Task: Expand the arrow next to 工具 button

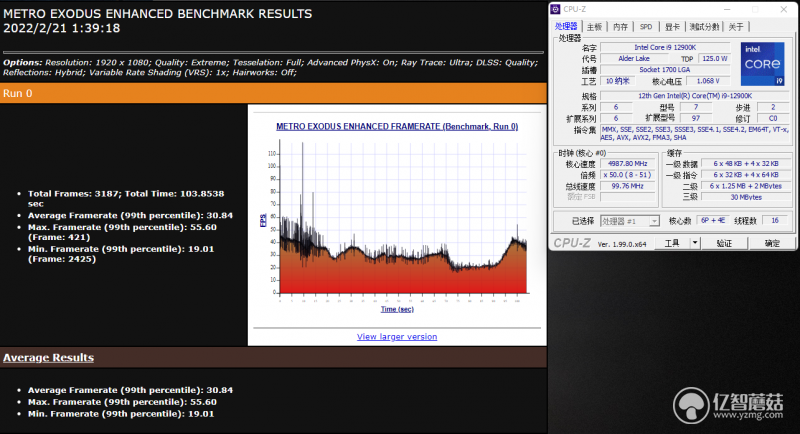Action: coord(695,243)
